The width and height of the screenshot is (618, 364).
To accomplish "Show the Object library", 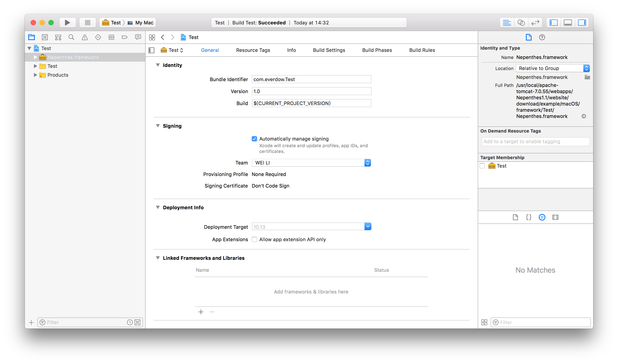I will coord(542,217).
